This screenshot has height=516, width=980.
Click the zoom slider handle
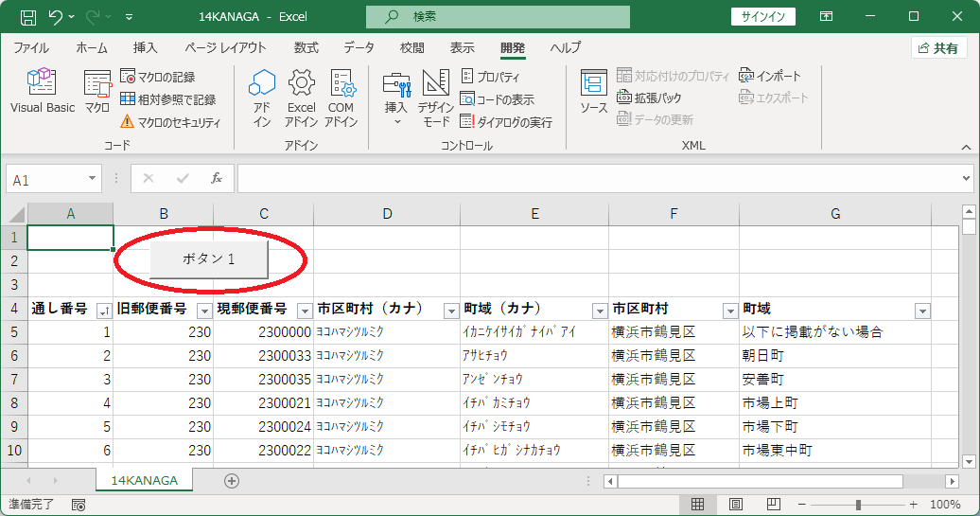point(858,504)
